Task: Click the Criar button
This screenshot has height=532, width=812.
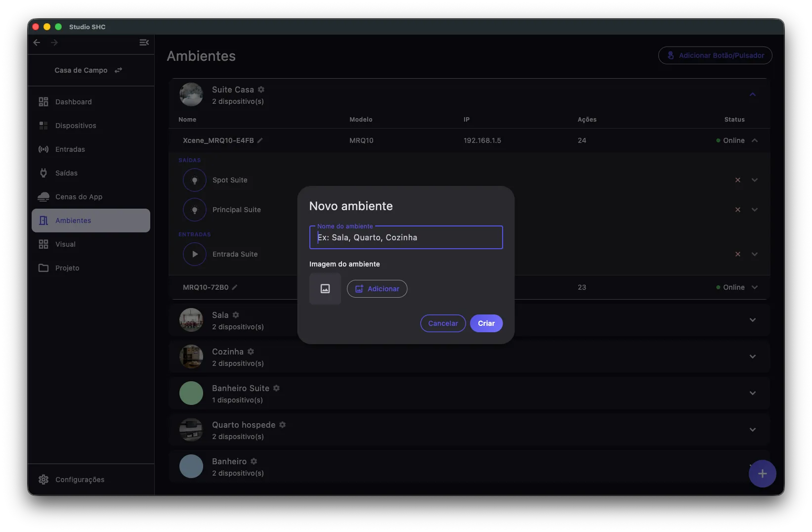Action: [486, 323]
